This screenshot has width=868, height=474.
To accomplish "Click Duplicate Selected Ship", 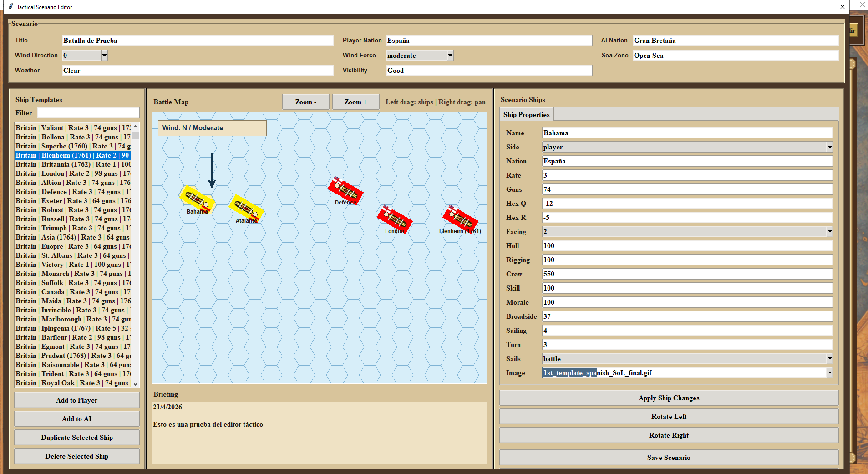I will click(x=76, y=437).
